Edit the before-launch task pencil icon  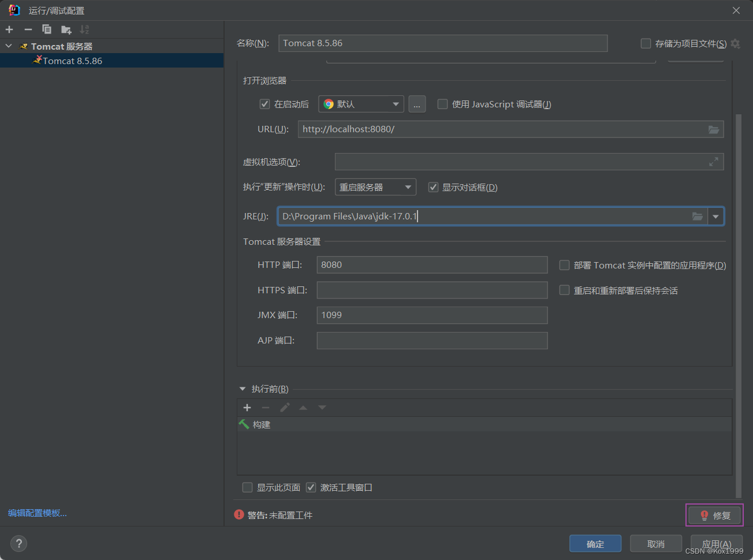click(x=285, y=408)
